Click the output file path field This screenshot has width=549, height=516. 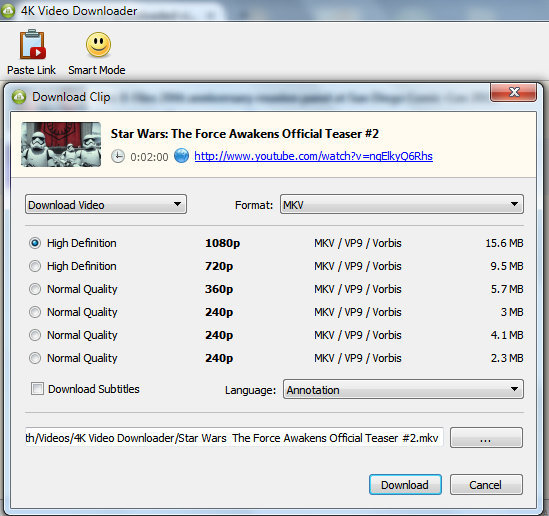pos(234,438)
